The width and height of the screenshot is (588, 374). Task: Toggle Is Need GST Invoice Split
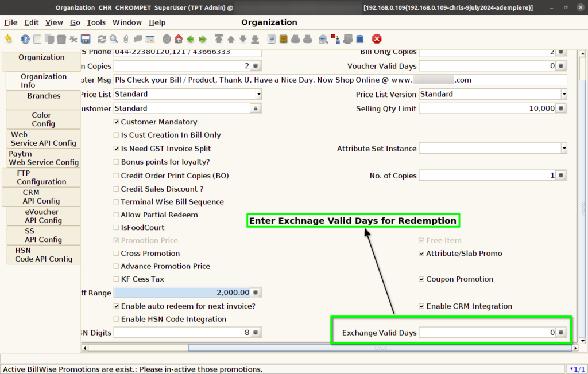tap(116, 149)
